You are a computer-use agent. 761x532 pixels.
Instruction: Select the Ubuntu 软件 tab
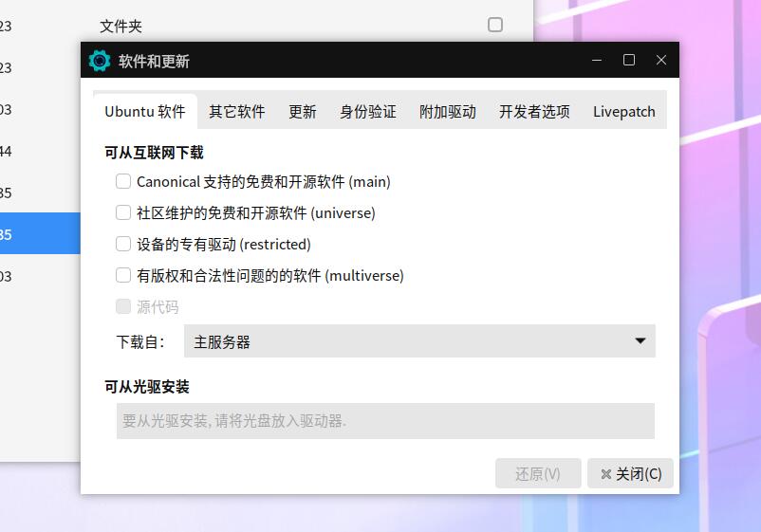(145, 112)
